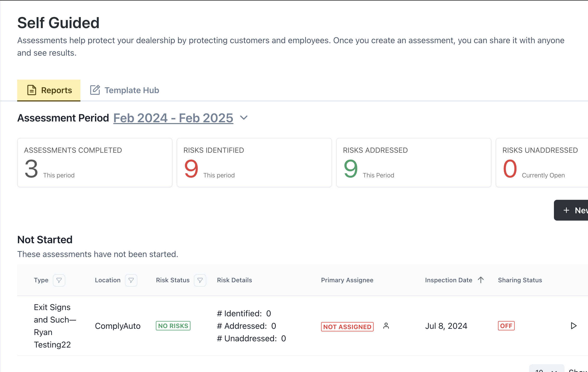588x372 pixels.
Task: Switch to the Template Hub tab
Action: point(125,90)
